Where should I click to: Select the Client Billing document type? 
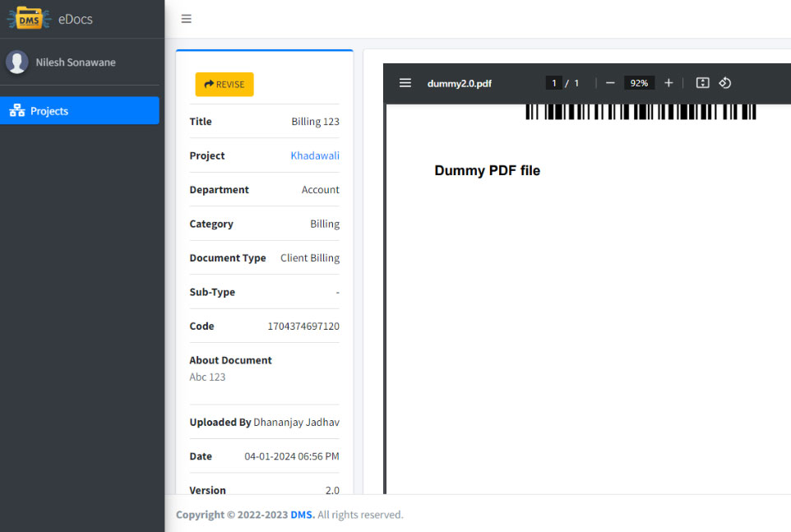click(310, 258)
